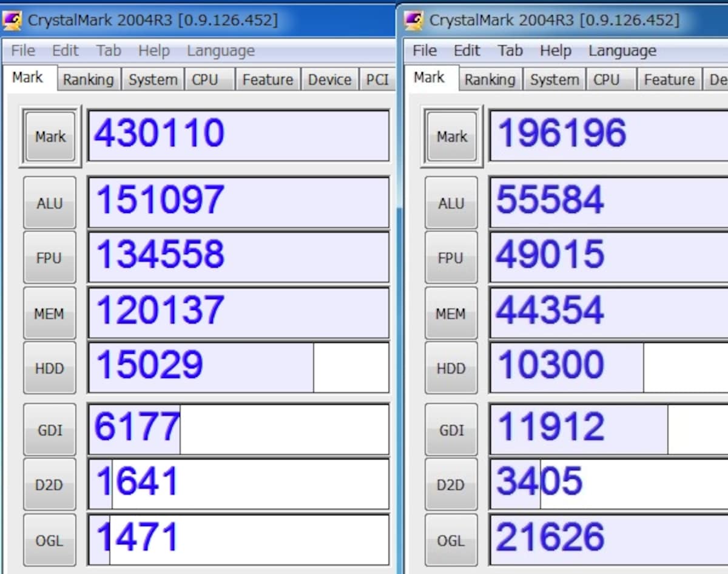
Task: Run full benchmark with Mark button, right window
Action: click(x=452, y=136)
